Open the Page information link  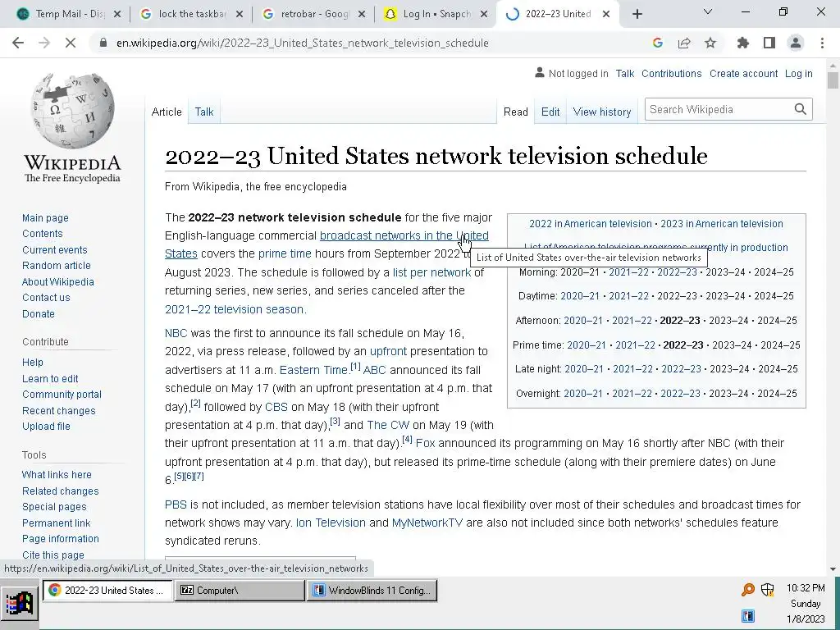click(x=61, y=539)
